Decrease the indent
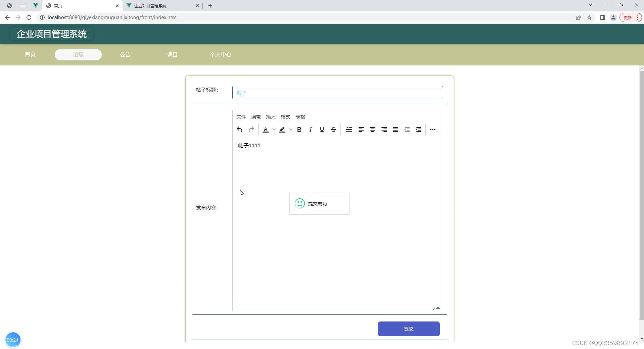Image resolution: width=644 pixels, height=349 pixels. tap(407, 130)
